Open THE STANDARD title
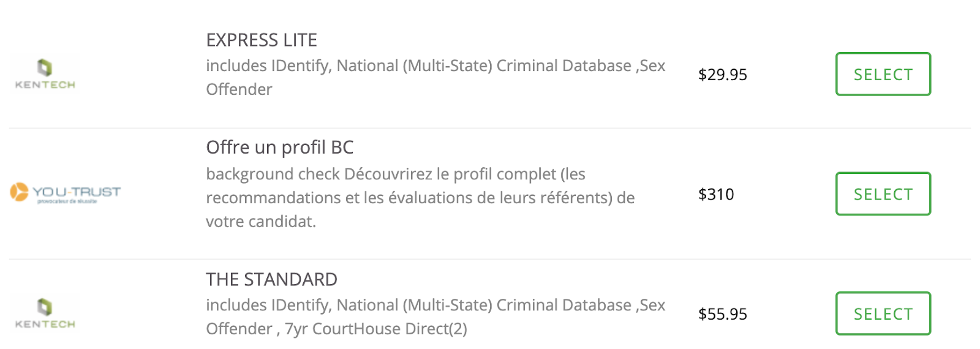The height and width of the screenshot is (349, 980). (x=271, y=280)
